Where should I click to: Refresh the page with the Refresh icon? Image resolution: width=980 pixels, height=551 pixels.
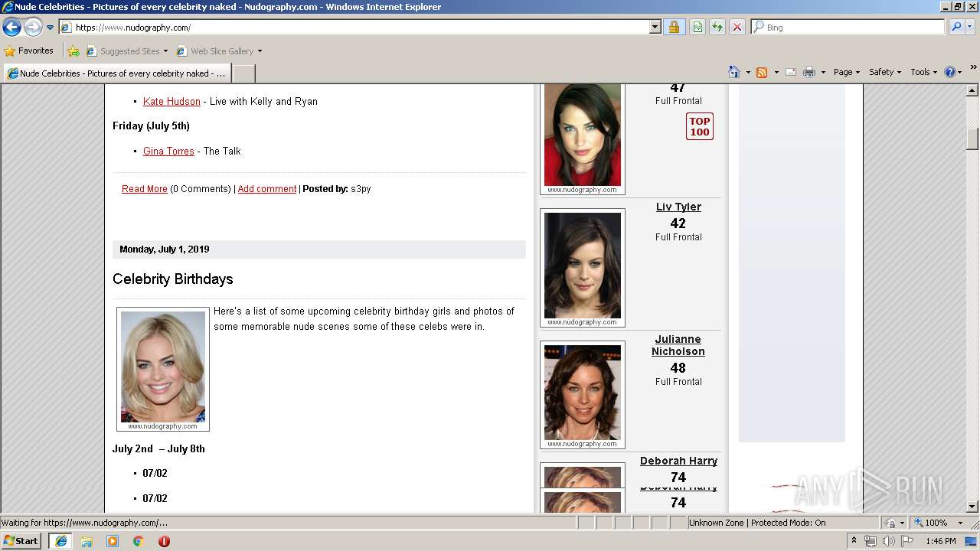click(717, 28)
